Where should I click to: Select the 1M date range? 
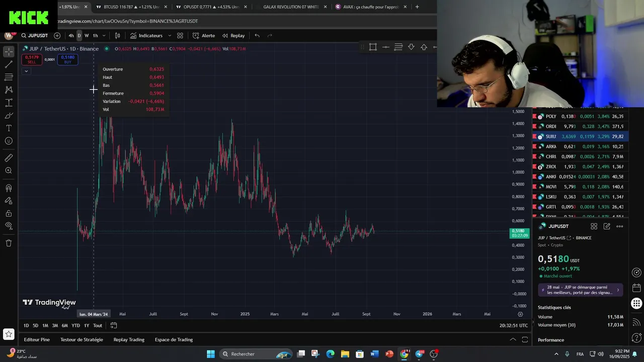click(45, 326)
